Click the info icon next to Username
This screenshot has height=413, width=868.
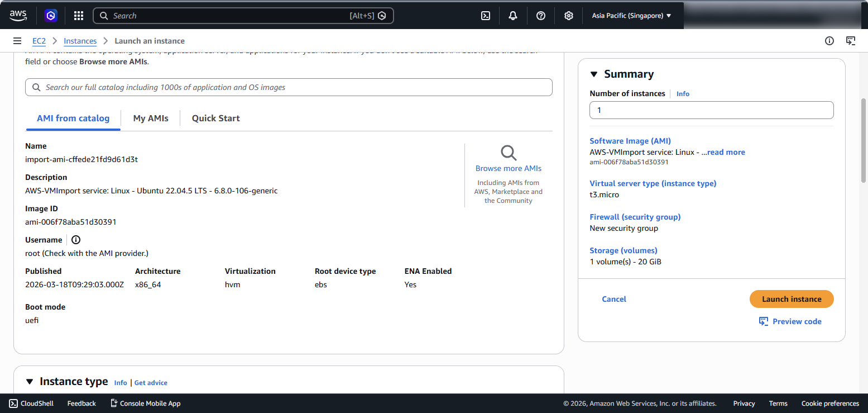click(76, 240)
